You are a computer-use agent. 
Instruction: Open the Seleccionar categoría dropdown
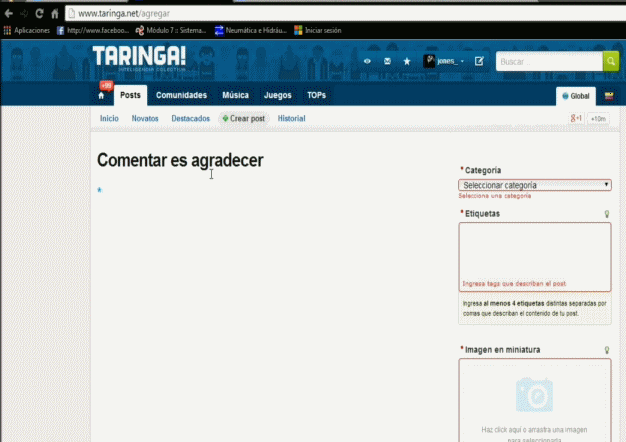pyautogui.click(x=535, y=185)
